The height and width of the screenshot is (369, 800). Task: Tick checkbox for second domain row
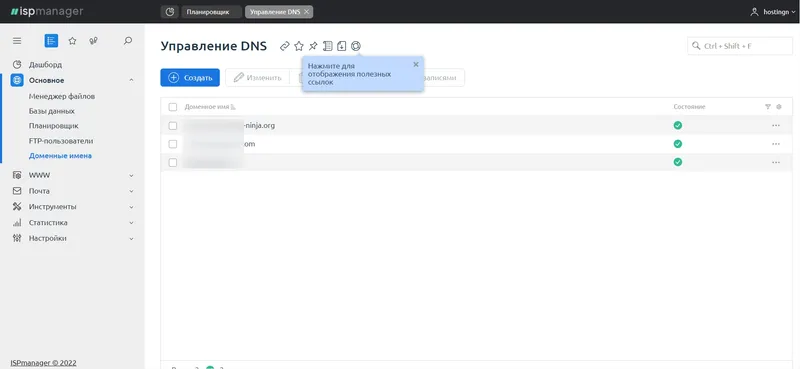[173, 144]
